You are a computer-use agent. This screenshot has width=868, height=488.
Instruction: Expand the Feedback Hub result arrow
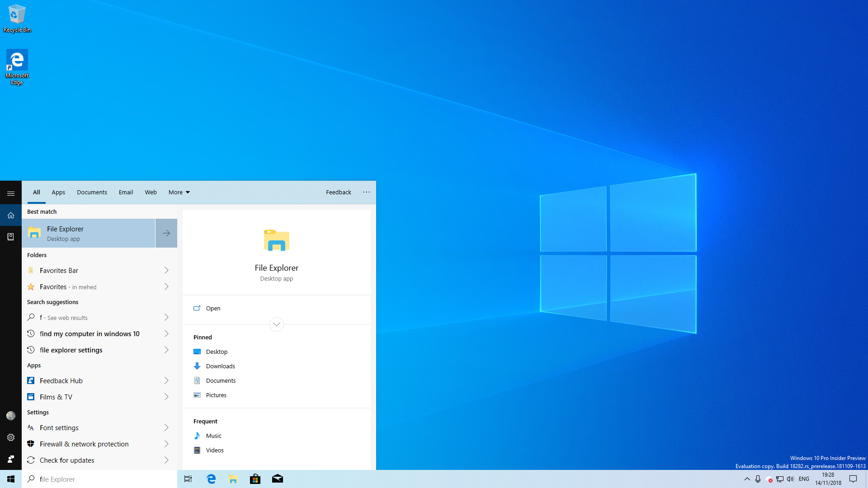point(166,380)
